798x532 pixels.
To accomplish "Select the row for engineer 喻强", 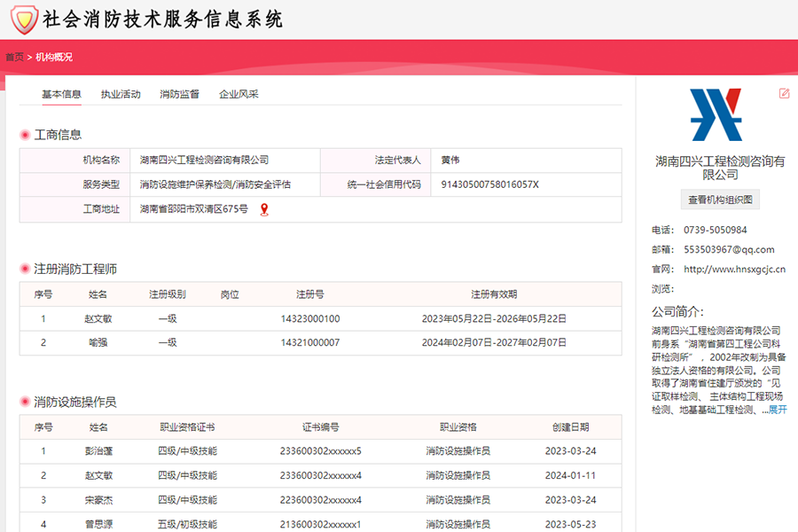I will click(x=98, y=342).
